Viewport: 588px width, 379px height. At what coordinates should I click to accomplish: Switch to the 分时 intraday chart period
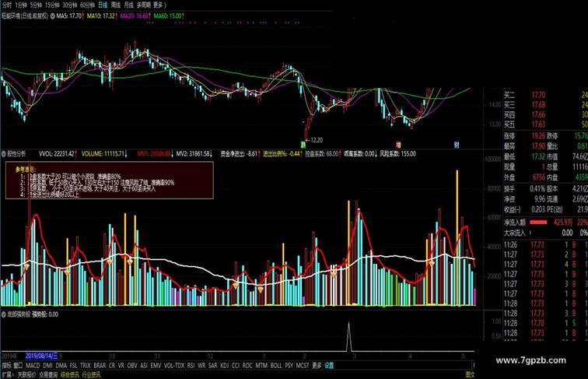7,5
